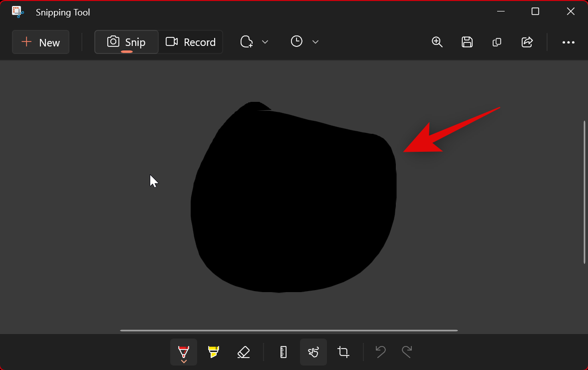This screenshot has width=588, height=370.
Task: Click the black freeform snip image
Action: [294, 197]
